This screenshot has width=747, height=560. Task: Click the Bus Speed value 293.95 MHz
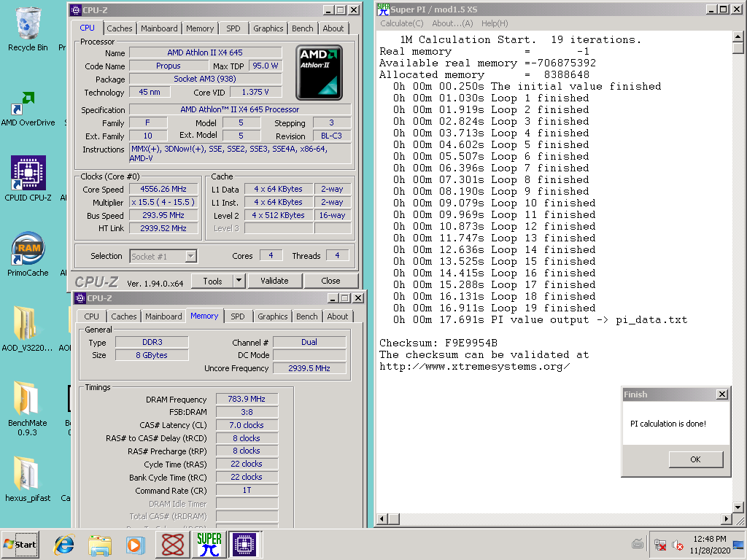click(x=163, y=215)
